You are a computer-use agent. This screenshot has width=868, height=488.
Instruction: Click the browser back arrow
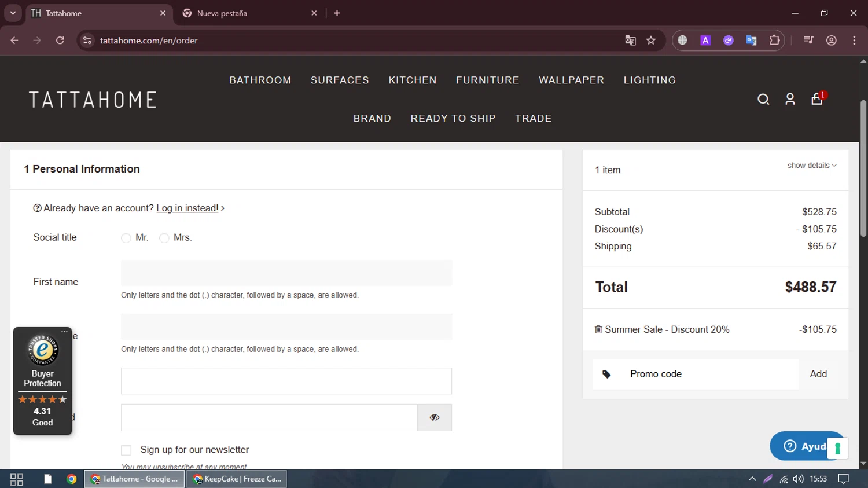(x=14, y=41)
